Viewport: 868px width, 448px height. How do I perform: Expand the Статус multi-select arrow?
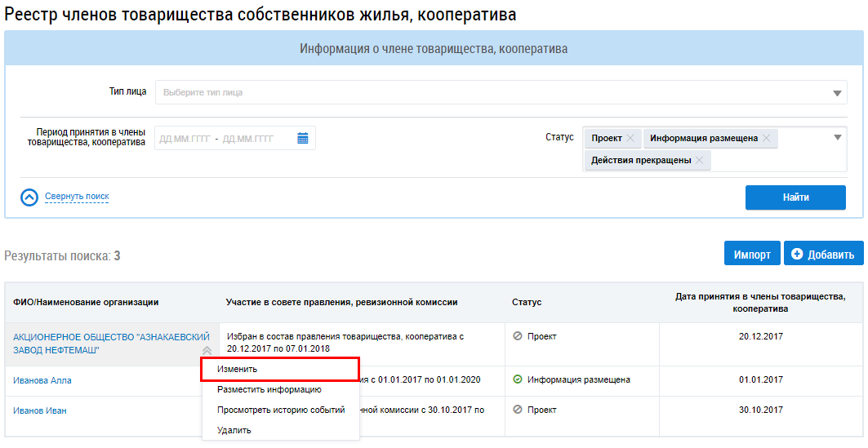coord(838,138)
